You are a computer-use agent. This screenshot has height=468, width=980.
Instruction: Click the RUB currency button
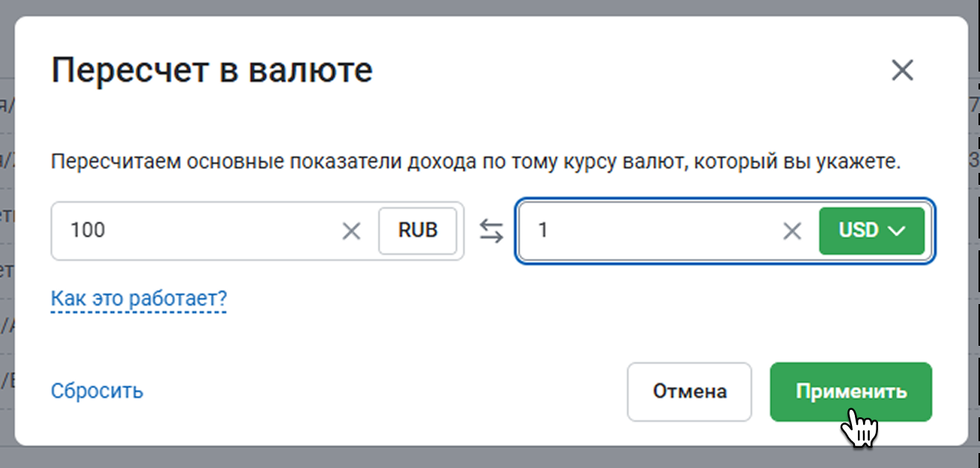418,230
